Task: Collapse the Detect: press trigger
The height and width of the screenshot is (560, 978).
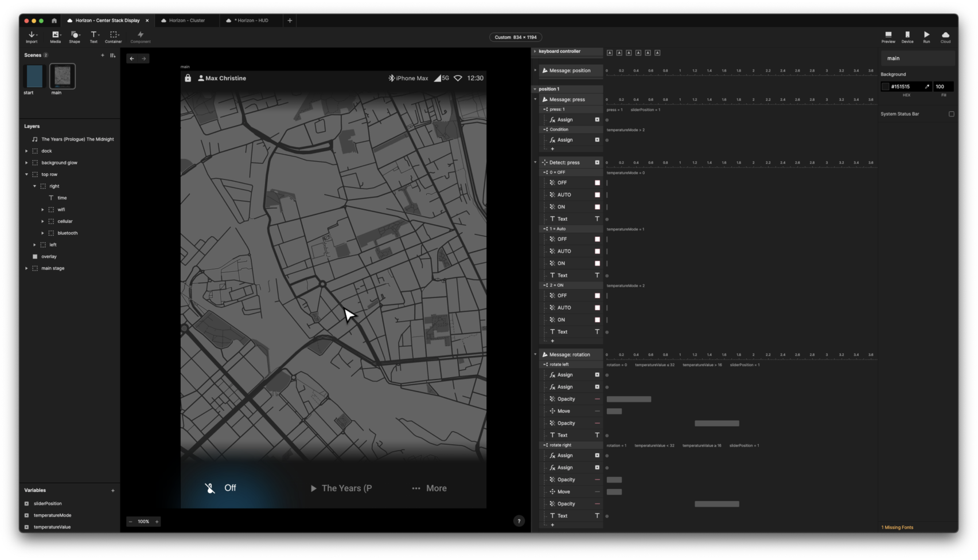Action: 535,163
